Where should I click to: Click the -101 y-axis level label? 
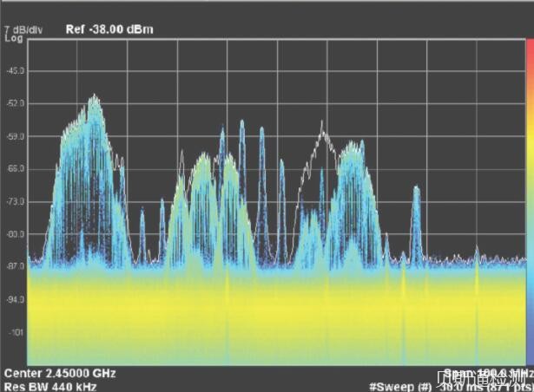pyautogui.click(x=13, y=332)
